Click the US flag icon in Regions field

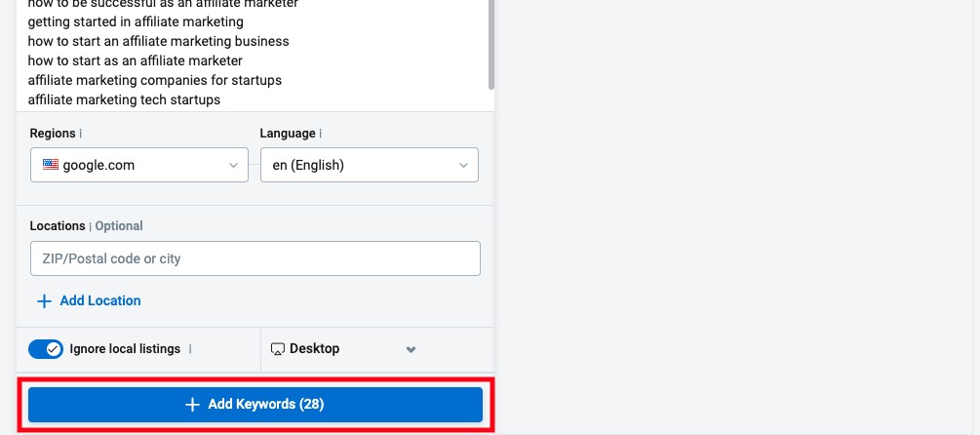click(51, 165)
